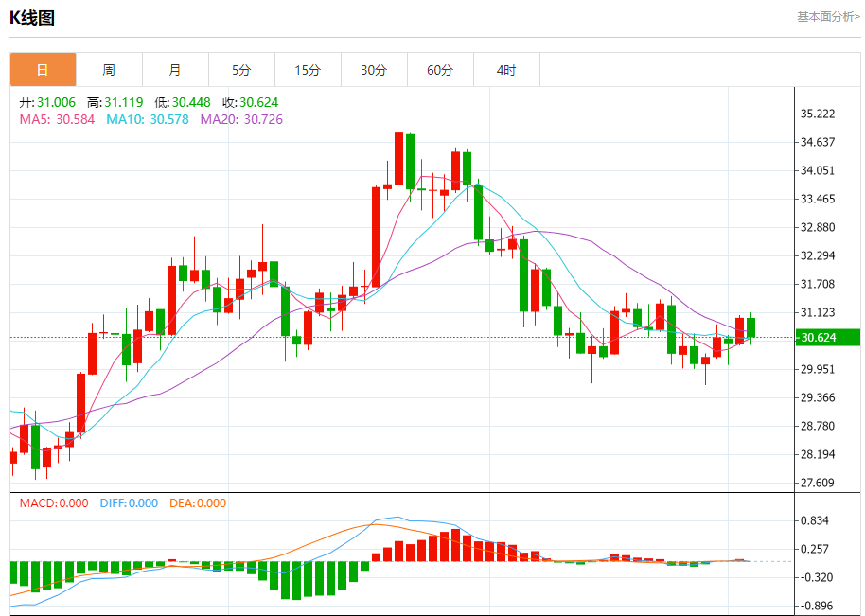Click the 开:31.006 open value
This screenshot has width=865, height=616.
point(47,102)
